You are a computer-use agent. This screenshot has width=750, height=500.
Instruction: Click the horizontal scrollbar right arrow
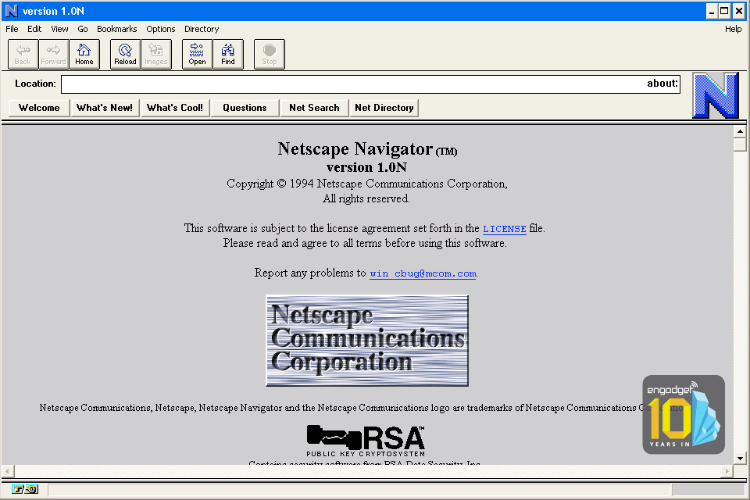[x=727, y=471]
